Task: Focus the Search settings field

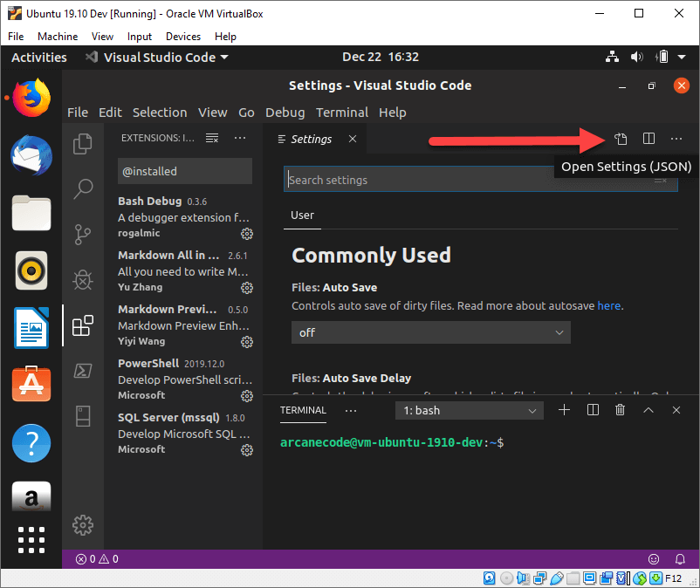Action: [480, 180]
